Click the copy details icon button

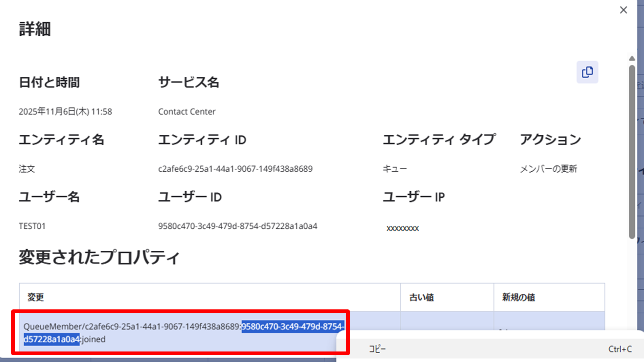[x=587, y=72]
